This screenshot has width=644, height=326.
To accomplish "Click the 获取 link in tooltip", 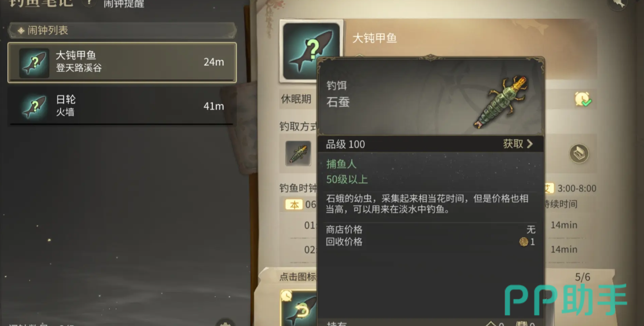I will click(513, 144).
